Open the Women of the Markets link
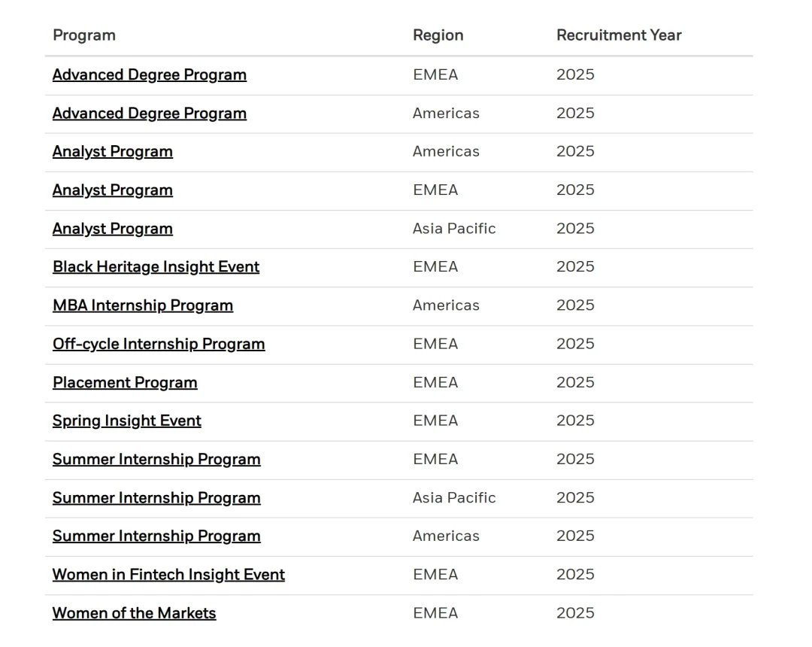The height and width of the screenshot is (647, 812). tap(134, 612)
